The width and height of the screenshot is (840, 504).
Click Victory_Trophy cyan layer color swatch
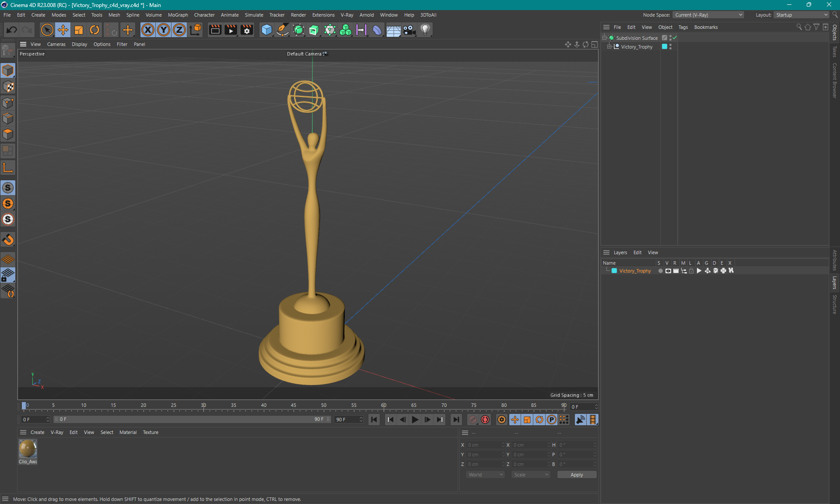(665, 46)
